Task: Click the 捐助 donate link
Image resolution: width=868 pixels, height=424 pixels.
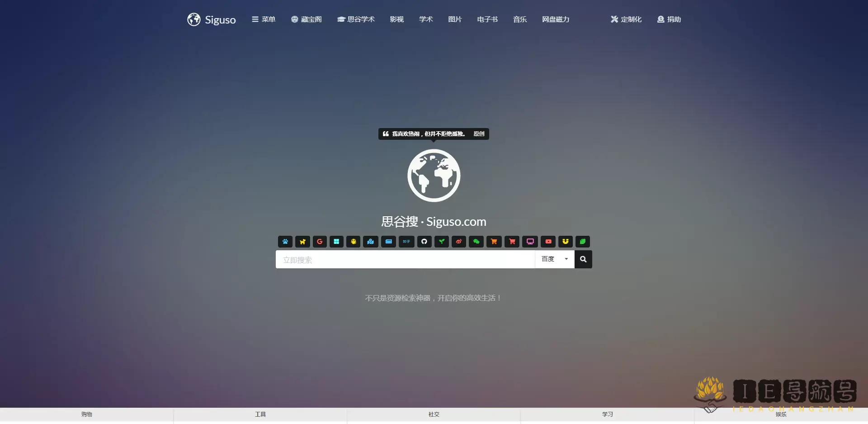Action: (669, 19)
